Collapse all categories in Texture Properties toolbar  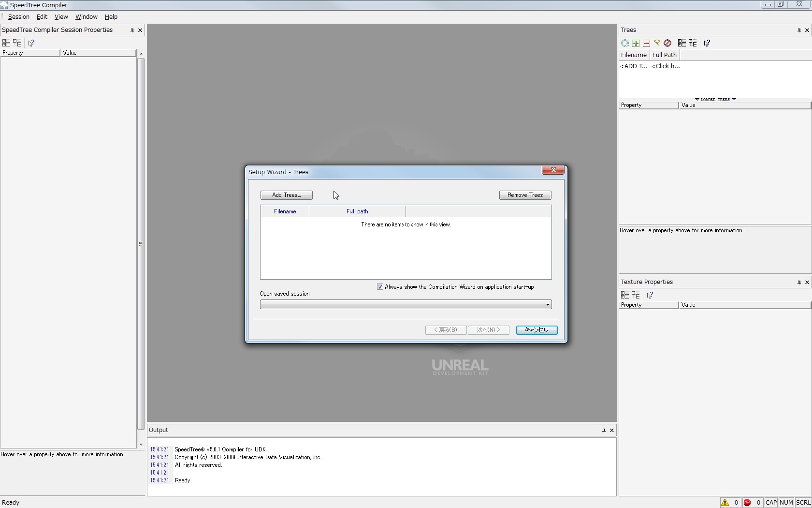click(636, 295)
